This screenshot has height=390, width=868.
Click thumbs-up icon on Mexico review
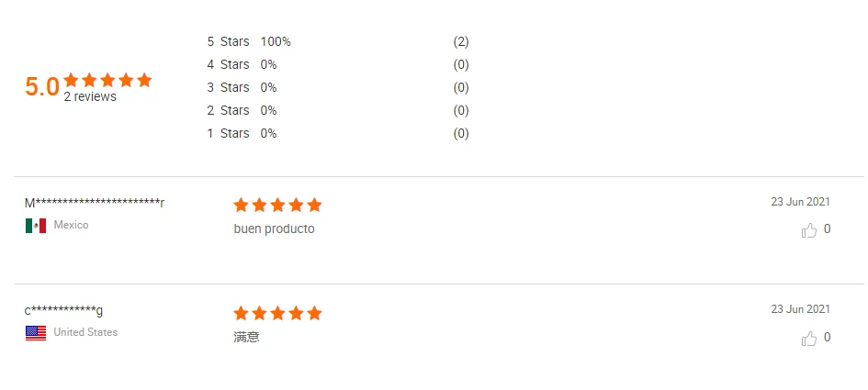(x=809, y=230)
